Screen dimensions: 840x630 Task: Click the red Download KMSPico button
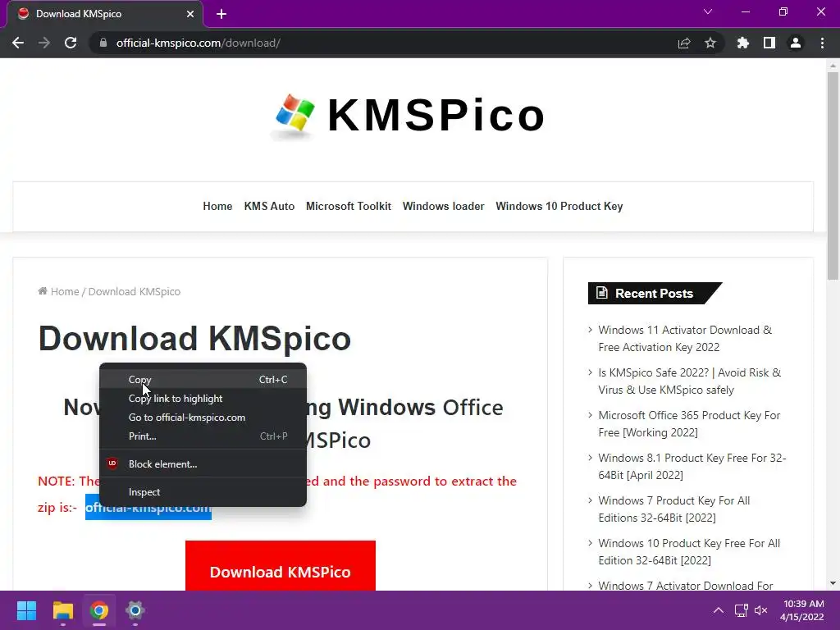[x=281, y=566]
